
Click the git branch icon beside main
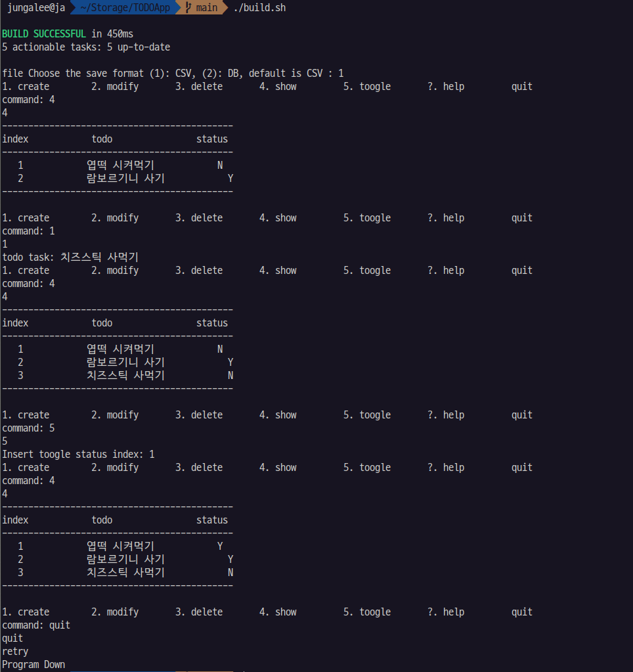[188, 8]
